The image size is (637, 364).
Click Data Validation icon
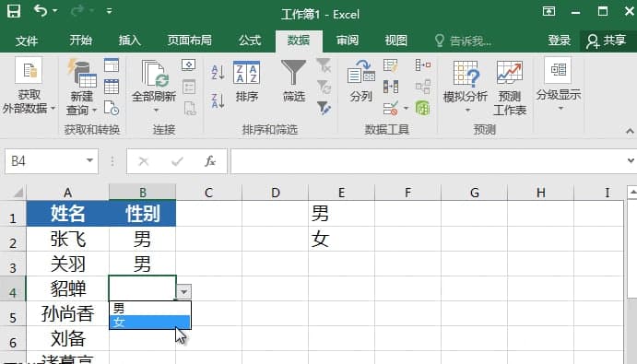point(391,109)
